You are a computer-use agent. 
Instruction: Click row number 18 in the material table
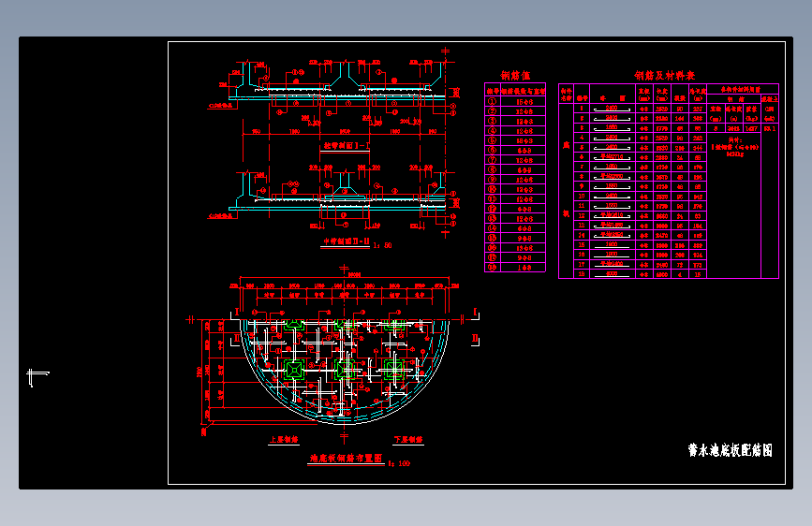click(582, 274)
